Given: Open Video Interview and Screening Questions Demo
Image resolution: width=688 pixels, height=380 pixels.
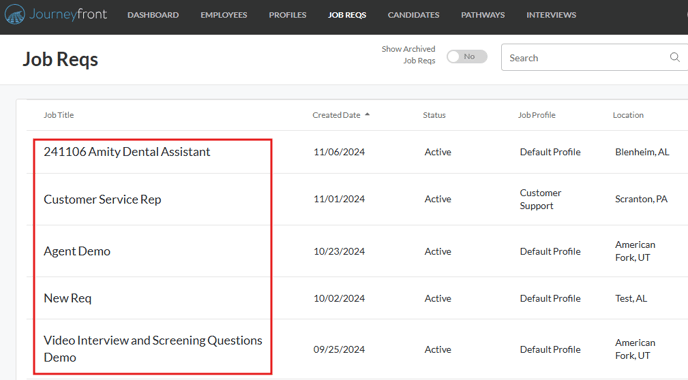Looking at the screenshot, I should coord(153,349).
